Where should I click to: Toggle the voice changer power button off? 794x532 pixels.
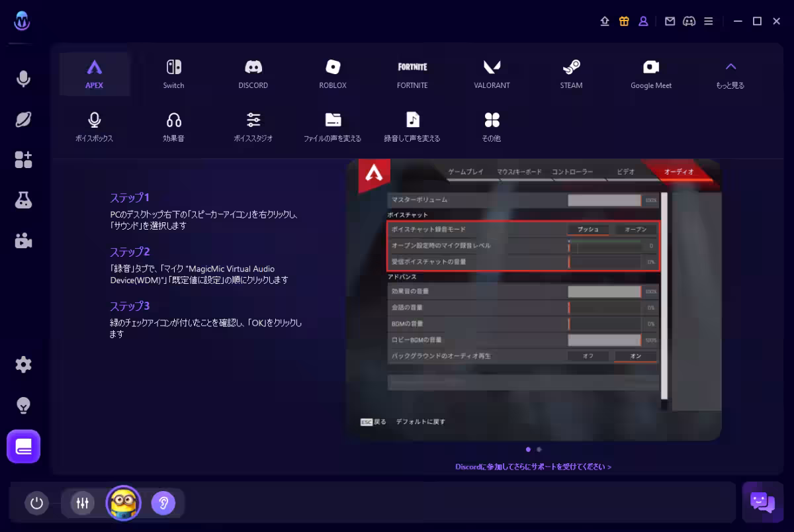pos(36,503)
